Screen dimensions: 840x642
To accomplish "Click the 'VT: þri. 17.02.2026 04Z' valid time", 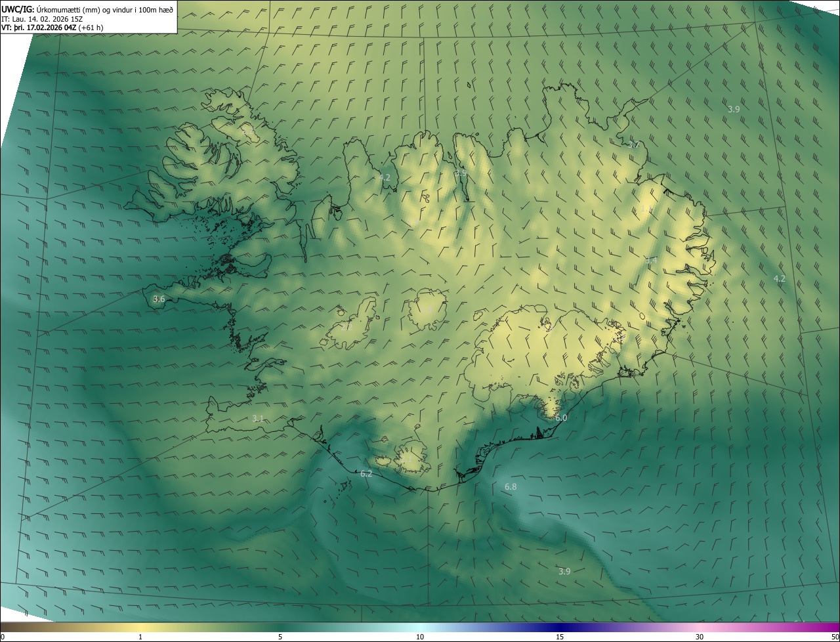I will point(39,28).
